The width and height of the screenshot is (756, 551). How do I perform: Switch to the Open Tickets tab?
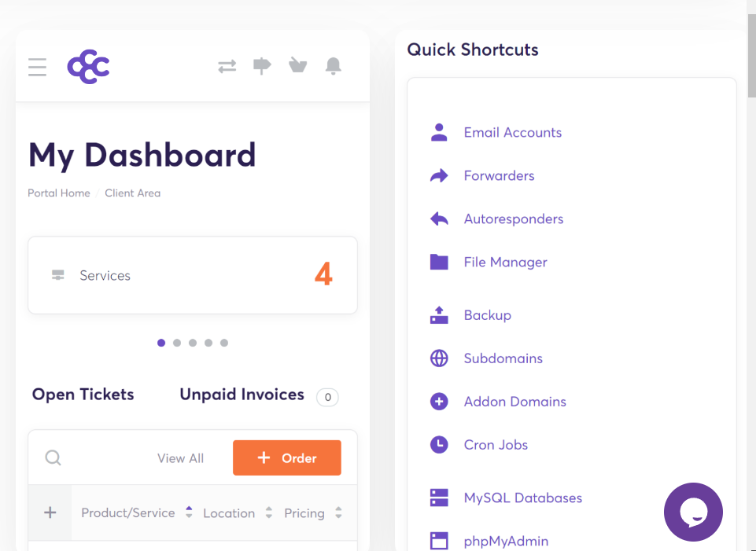83,395
